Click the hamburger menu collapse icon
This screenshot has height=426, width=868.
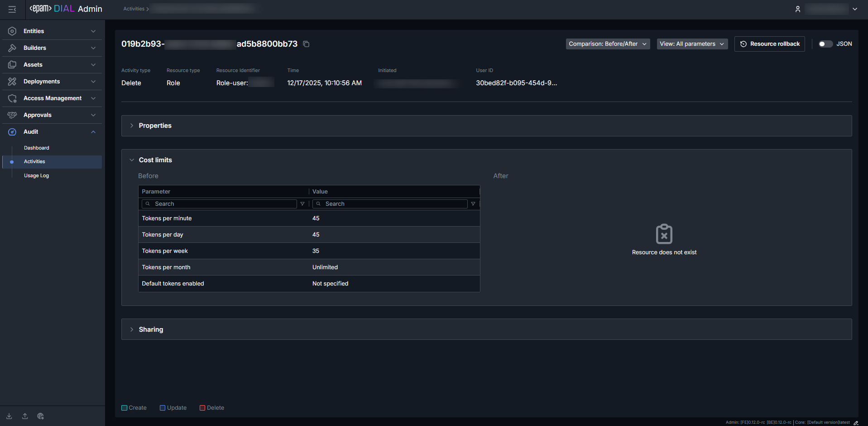[x=12, y=9]
